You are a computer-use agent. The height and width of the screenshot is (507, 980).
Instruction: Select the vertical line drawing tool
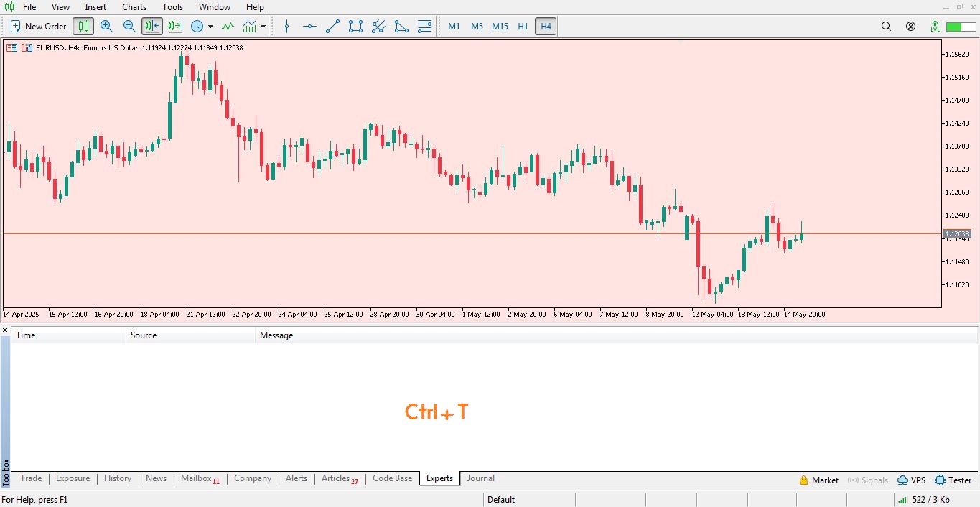point(286,27)
